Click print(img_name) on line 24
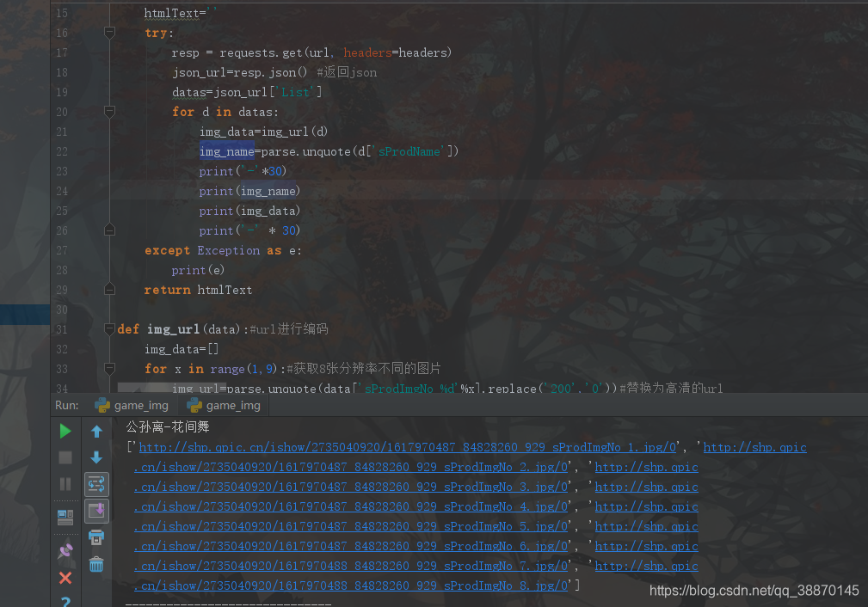 249,191
